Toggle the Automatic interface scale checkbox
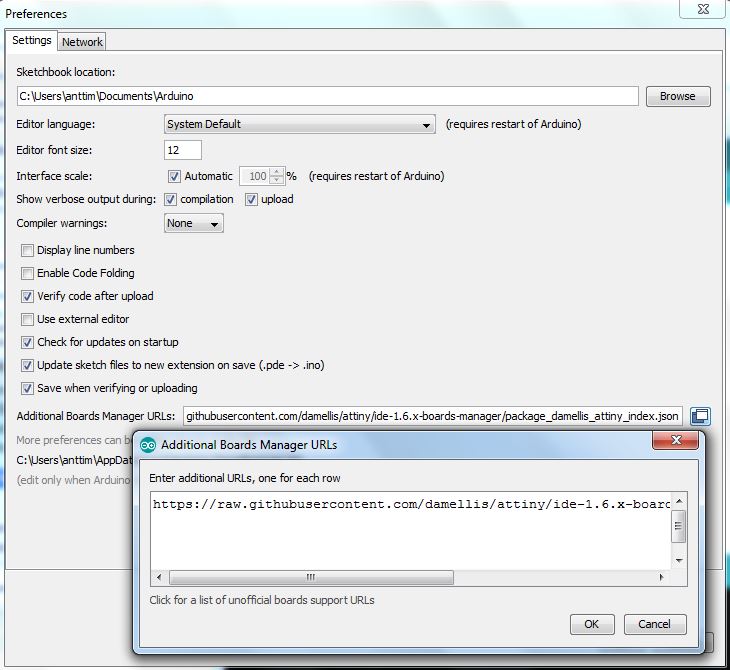730x670 pixels. [x=174, y=176]
